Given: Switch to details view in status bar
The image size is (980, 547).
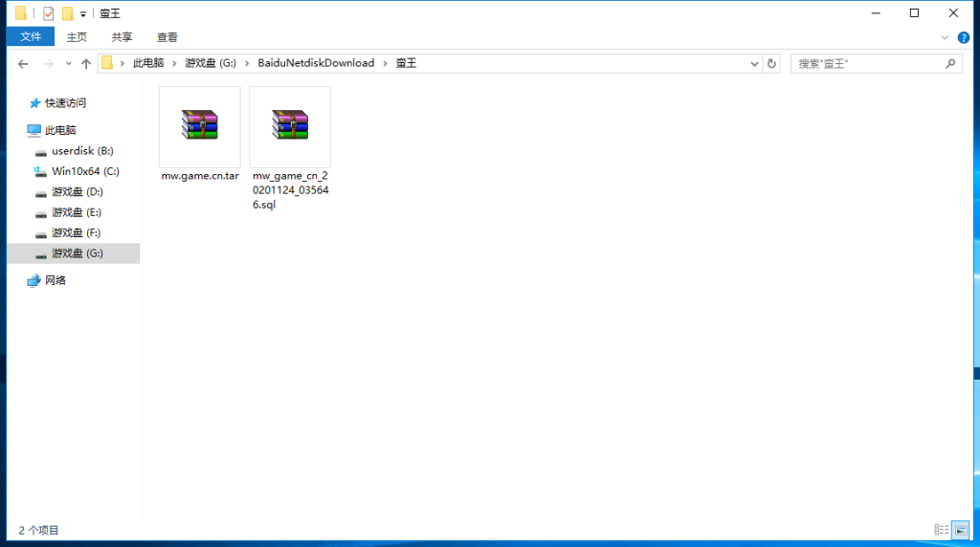Looking at the screenshot, I should pos(942,530).
